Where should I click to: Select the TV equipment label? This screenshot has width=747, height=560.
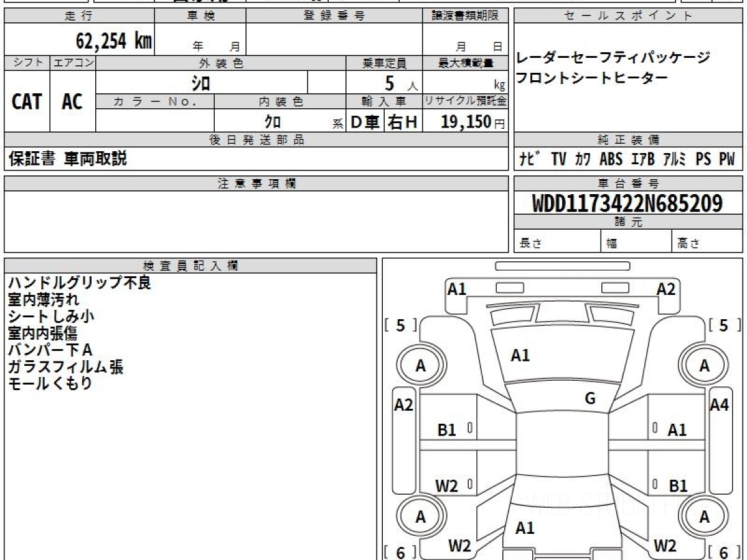click(x=558, y=159)
